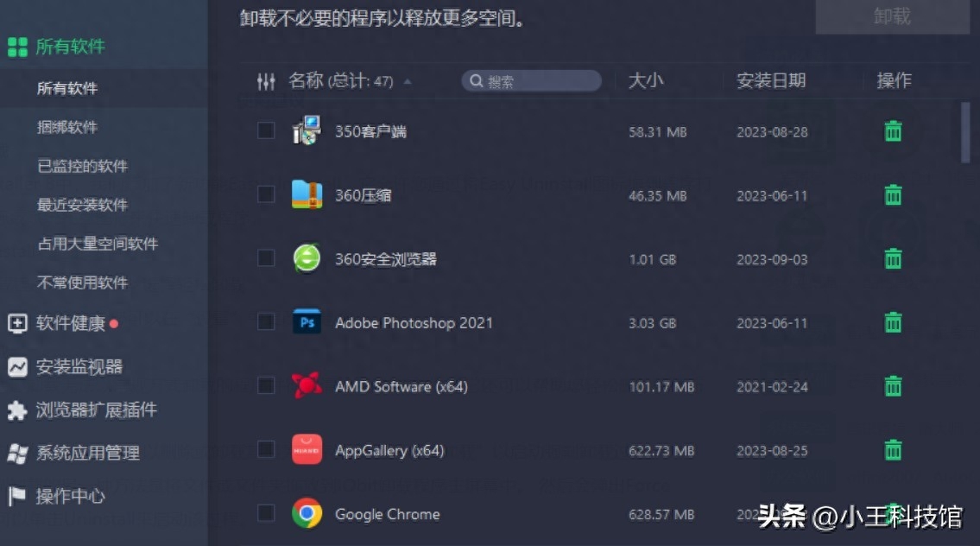Click the trash icon for Google Chrome

tap(892, 513)
